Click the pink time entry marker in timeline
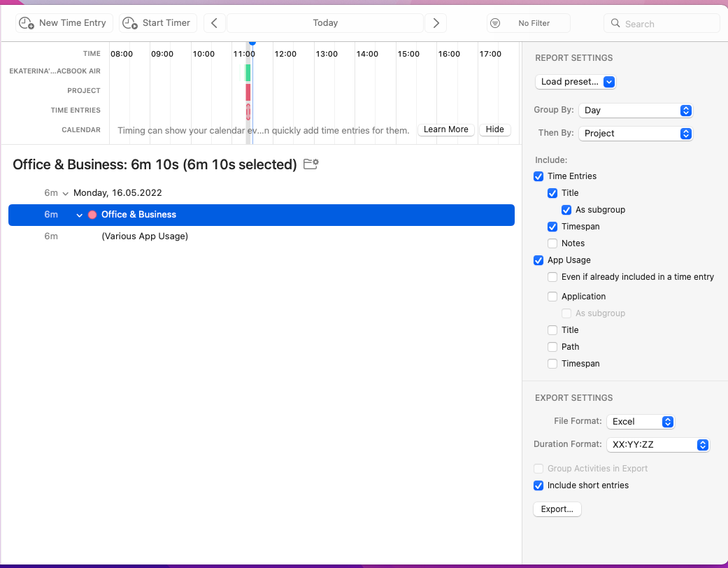Viewport: 728px width, 568px height. (x=248, y=112)
